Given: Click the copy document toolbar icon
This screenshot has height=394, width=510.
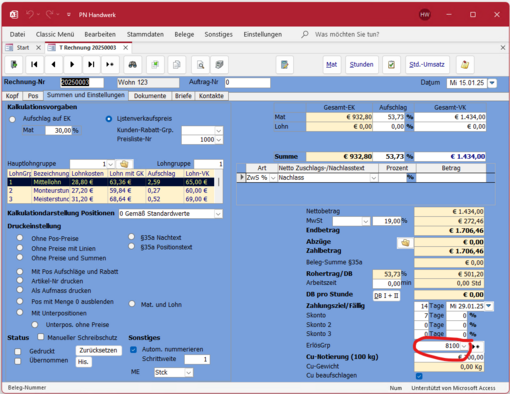Looking at the screenshot, I should 177,64.
